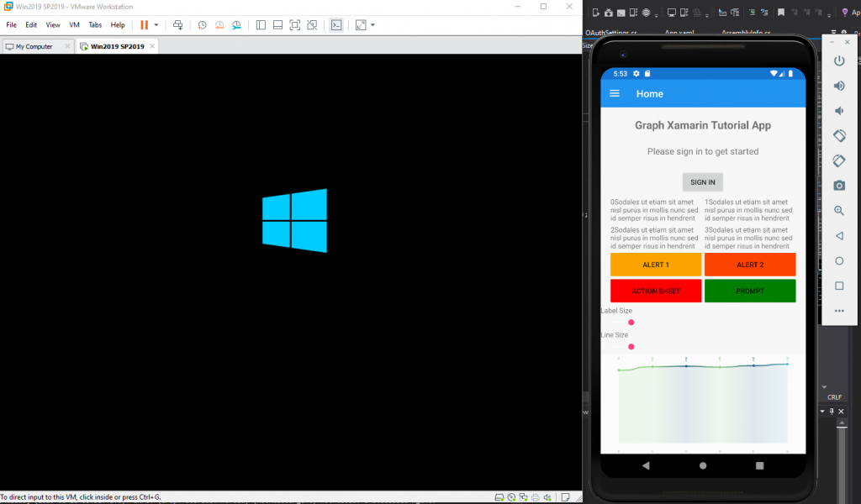Image resolution: width=861 pixels, height=504 pixels.
Task: Tap the Android recents navigation button
Action: (x=760, y=465)
